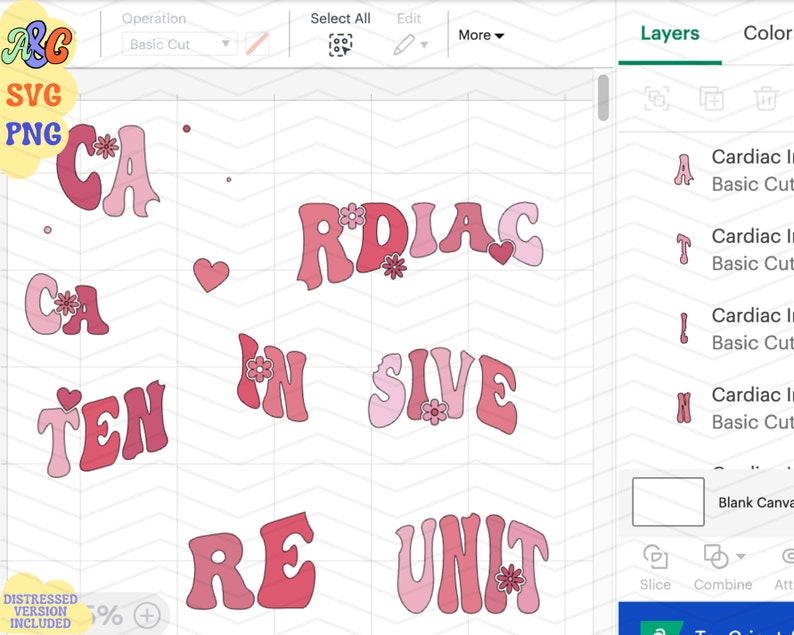The width and height of the screenshot is (794, 635).
Task: Select the IN letters on canvas
Action: pos(272,378)
